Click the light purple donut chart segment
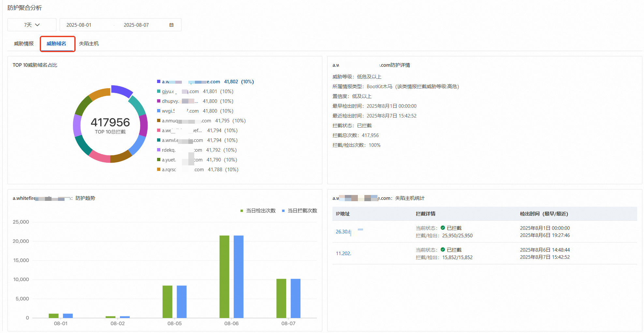The image size is (644, 333). 77,125
